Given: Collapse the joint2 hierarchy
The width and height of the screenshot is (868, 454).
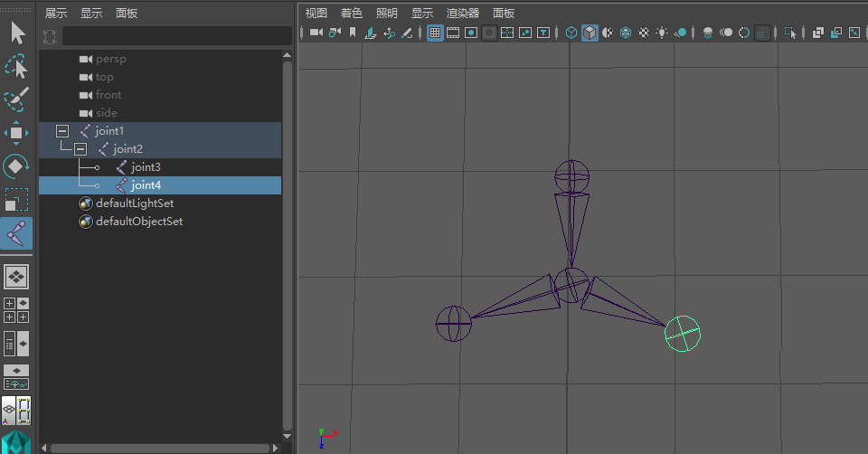Looking at the screenshot, I should click(x=80, y=149).
